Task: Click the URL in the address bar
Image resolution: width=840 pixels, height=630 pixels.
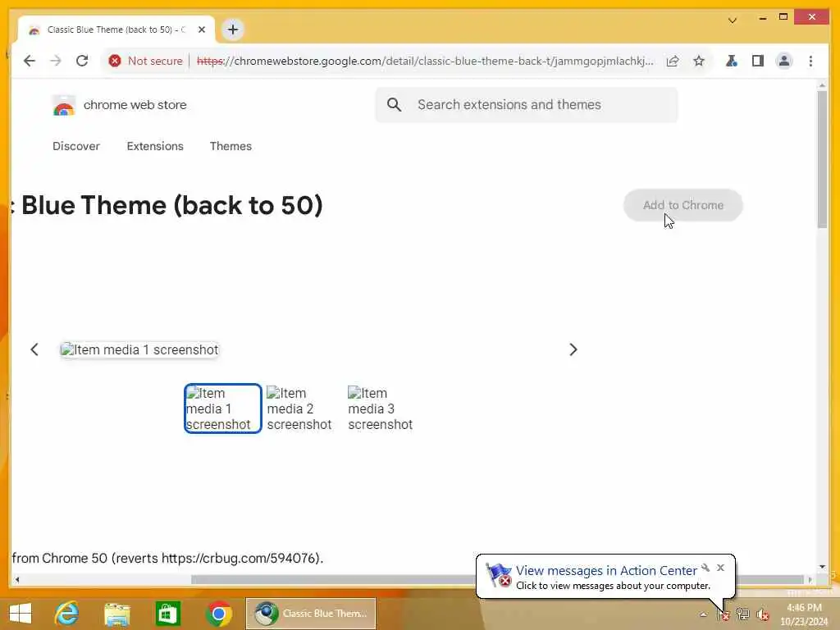Action: click(425, 61)
